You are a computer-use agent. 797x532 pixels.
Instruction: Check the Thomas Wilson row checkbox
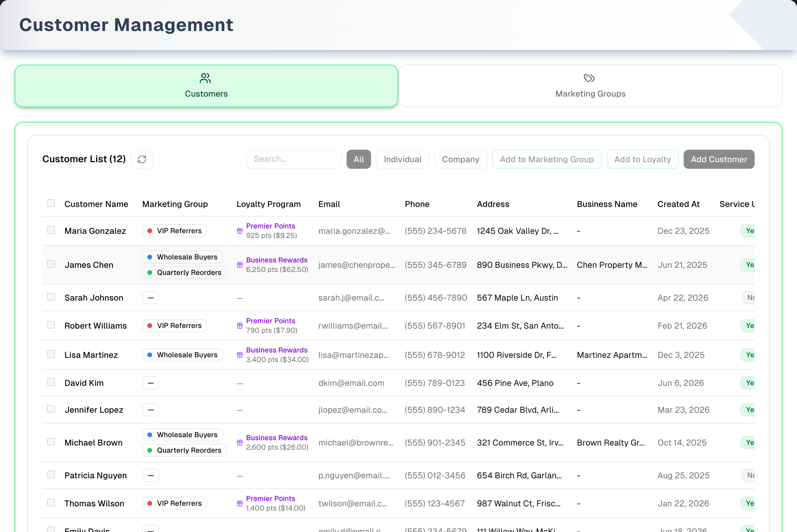point(51,502)
